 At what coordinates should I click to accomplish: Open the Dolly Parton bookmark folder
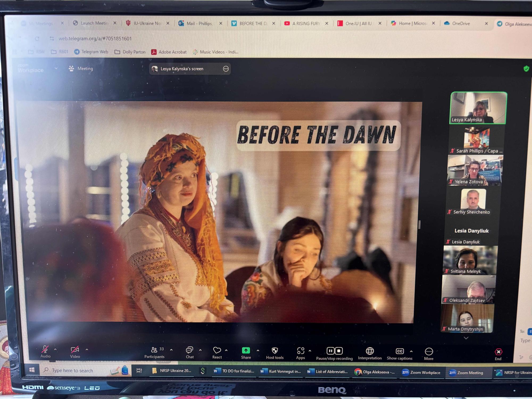coord(130,52)
